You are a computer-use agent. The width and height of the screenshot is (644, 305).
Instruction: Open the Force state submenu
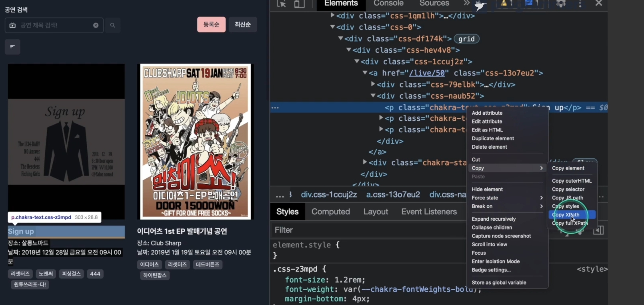click(508, 198)
